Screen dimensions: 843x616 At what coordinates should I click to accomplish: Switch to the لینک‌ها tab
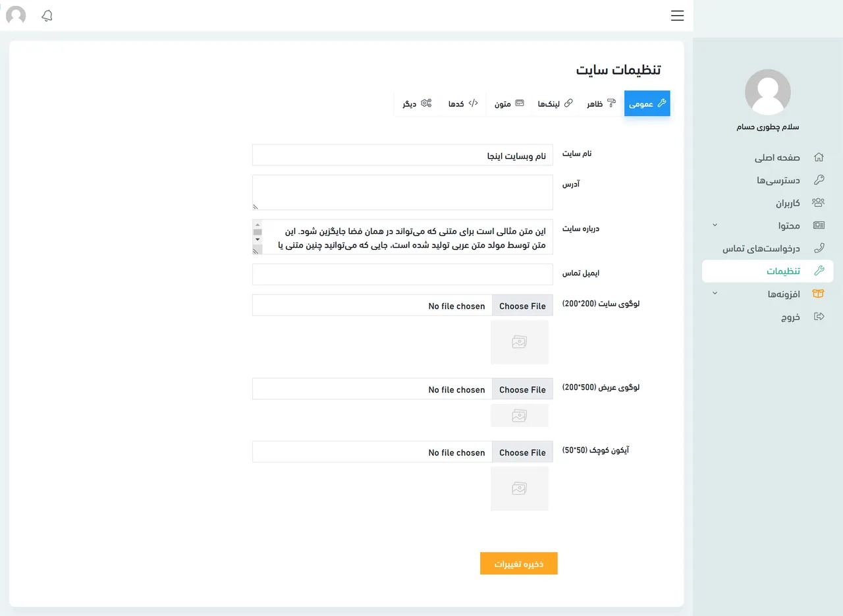click(x=555, y=103)
